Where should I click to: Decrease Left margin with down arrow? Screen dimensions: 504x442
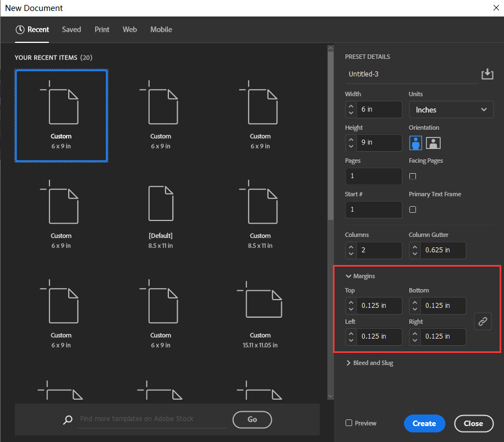tap(351, 340)
